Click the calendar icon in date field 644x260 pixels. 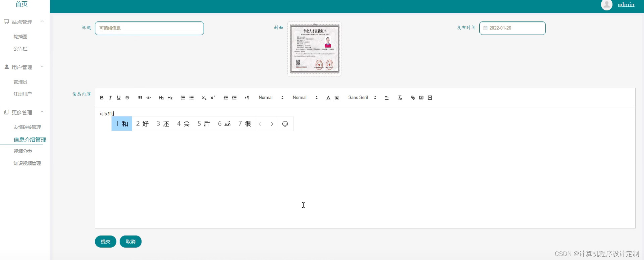(x=485, y=28)
